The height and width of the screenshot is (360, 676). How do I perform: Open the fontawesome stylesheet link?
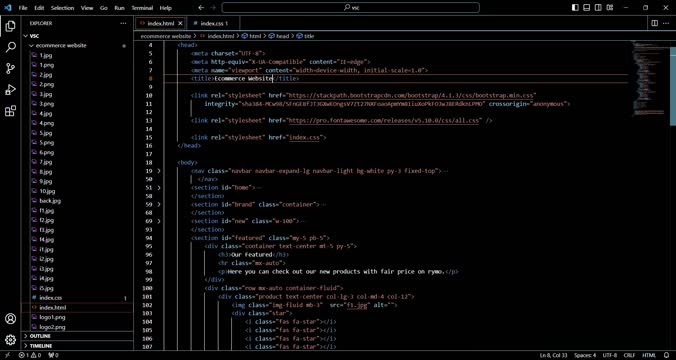[384, 121]
